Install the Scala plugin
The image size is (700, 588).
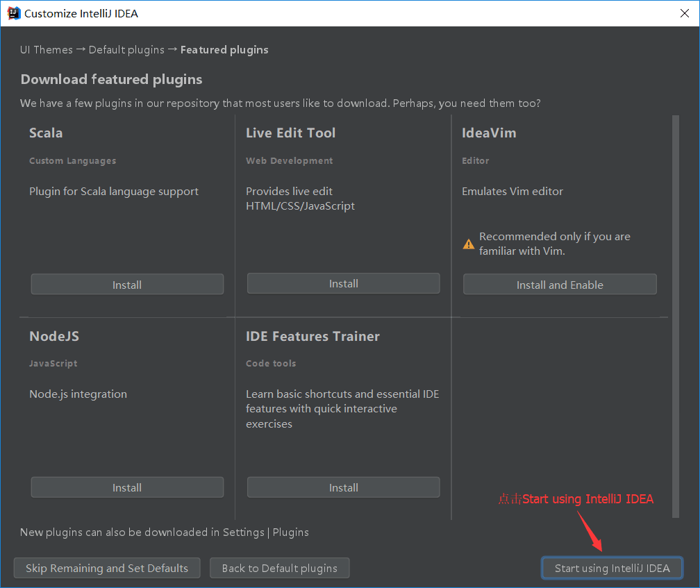click(x=127, y=284)
